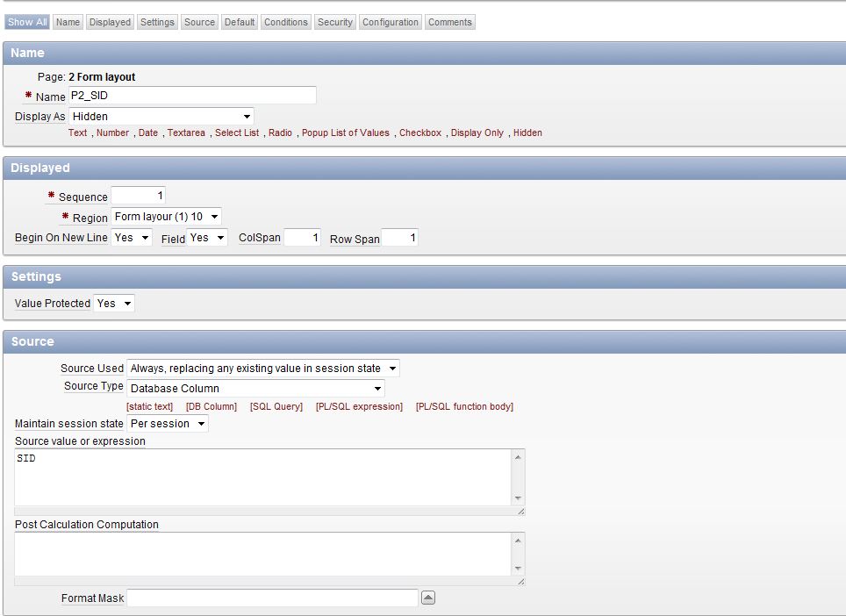
Task: Click in the Name text field
Action: (x=192, y=95)
